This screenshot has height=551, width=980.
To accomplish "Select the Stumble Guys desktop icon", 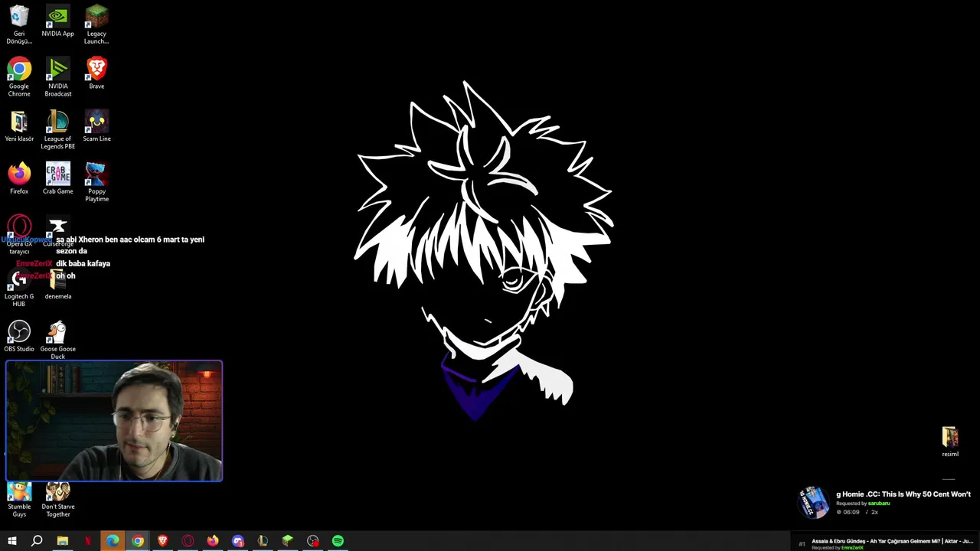I will [19, 499].
